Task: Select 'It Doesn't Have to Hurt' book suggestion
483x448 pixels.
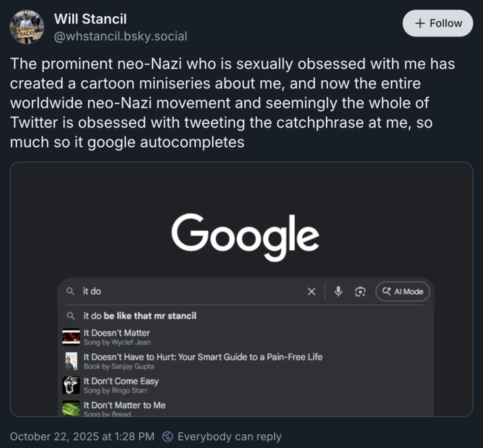Action: [202, 357]
